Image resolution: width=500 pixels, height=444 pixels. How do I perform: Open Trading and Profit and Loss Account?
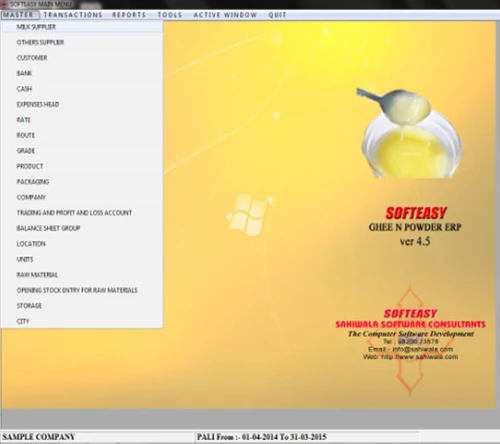click(x=82, y=213)
